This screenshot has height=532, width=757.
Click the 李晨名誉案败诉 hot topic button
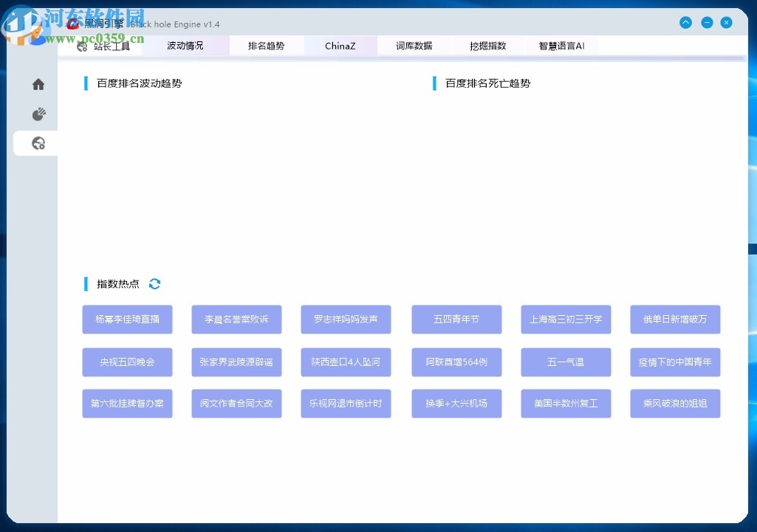(x=236, y=319)
